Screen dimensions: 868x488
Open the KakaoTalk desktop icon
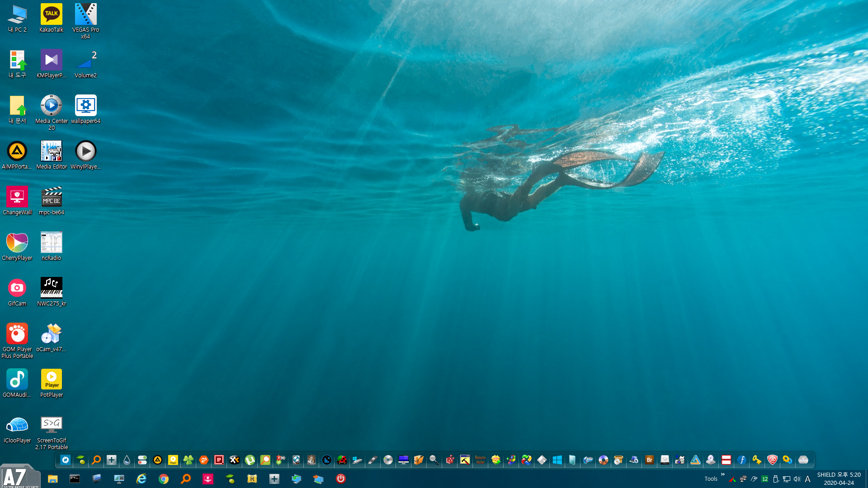tap(51, 18)
